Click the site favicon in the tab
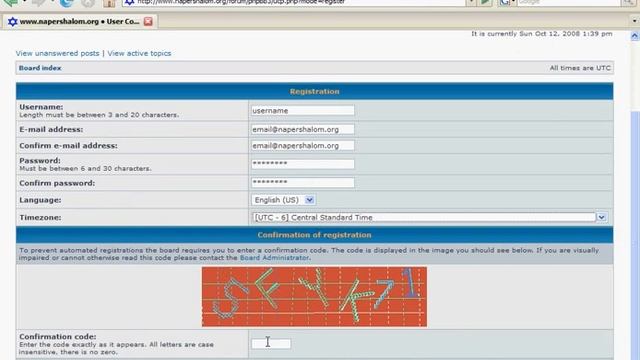The image size is (640, 360). pos(13,22)
